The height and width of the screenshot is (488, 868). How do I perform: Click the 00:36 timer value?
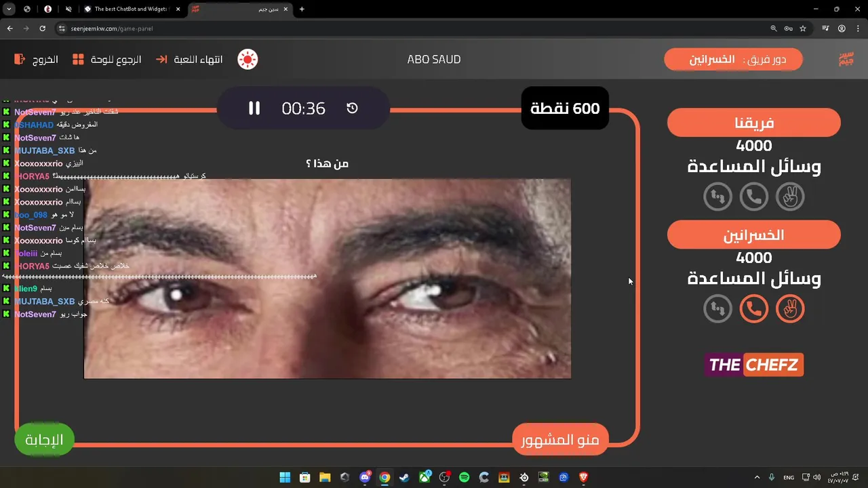(303, 108)
